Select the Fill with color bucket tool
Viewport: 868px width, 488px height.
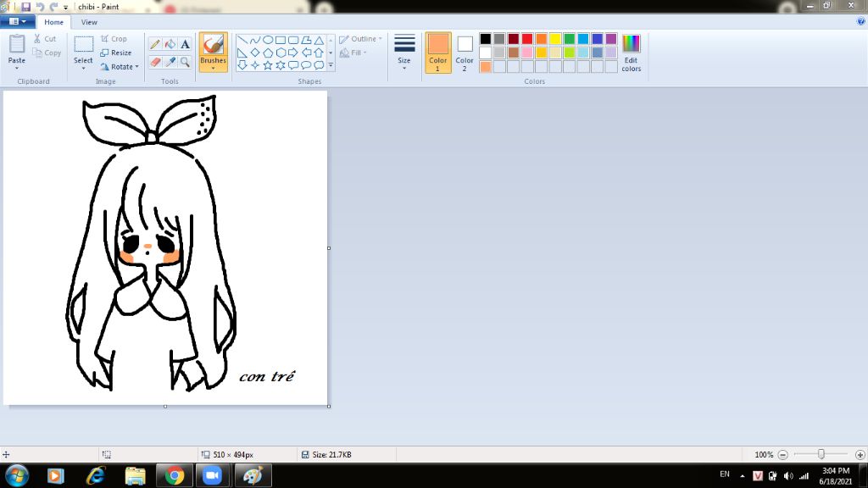pyautogui.click(x=170, y=44)
